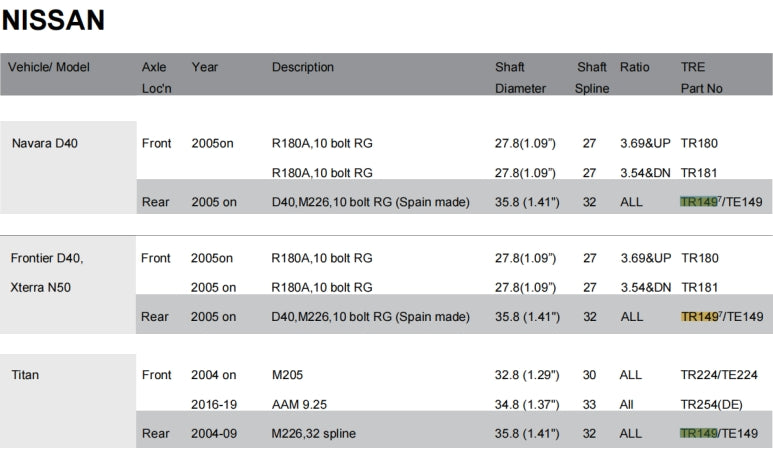Select the 34.8 (1.37") shaft diameter
773x450 pixels.
click(526, 405)
